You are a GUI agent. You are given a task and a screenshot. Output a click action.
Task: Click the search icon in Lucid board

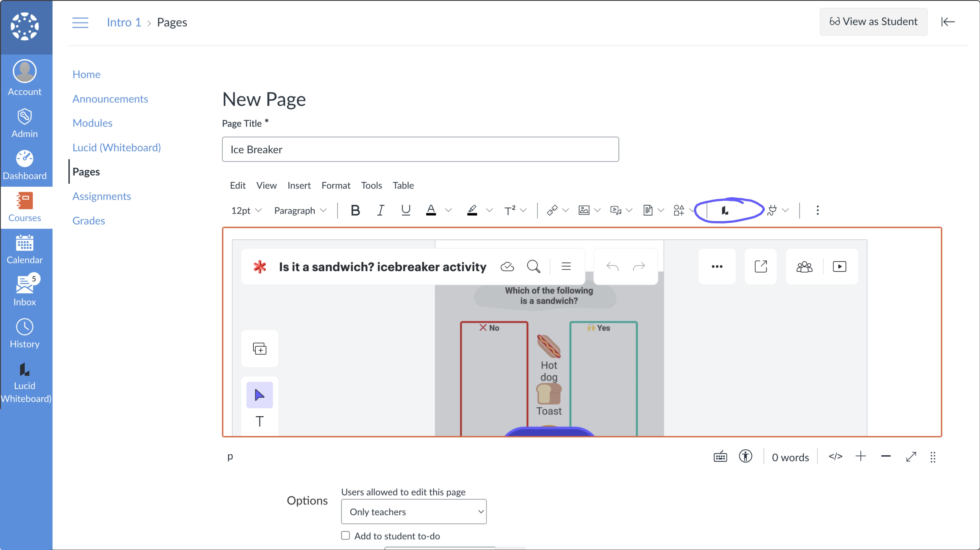click(x=533, y=267)
